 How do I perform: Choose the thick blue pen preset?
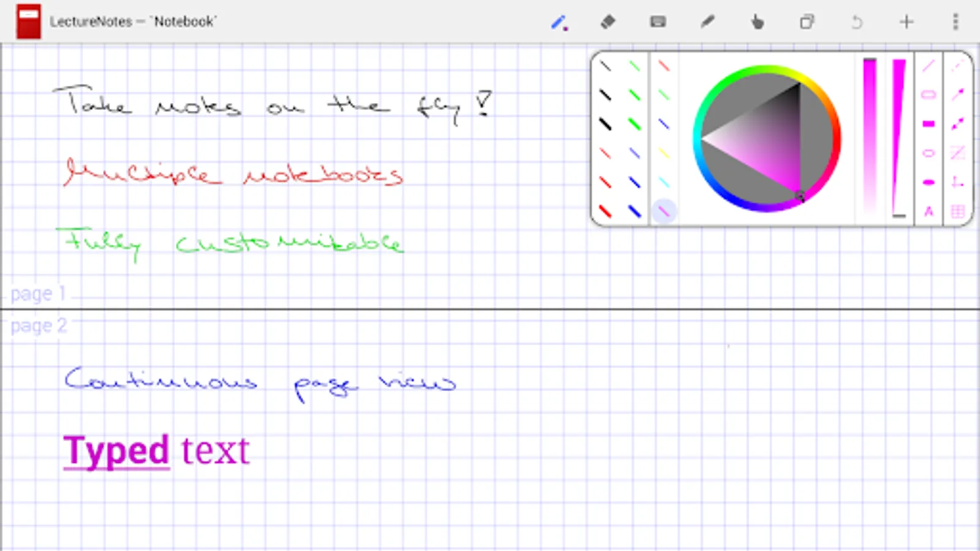click(635, 212)
